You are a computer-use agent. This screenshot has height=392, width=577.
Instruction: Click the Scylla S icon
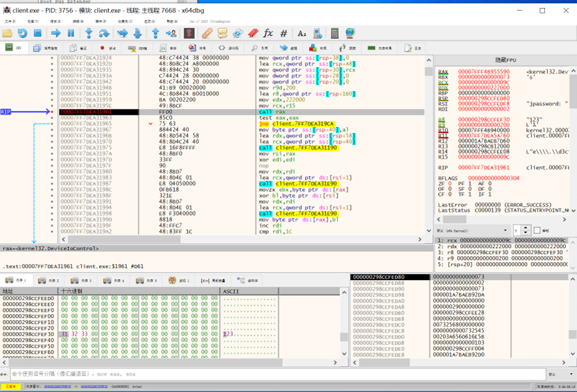coord(189,33)
